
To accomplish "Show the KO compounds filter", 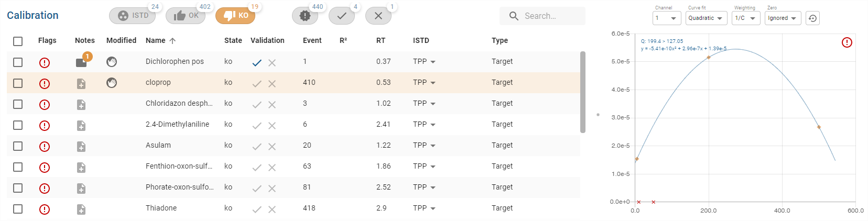I will [235, 16].
